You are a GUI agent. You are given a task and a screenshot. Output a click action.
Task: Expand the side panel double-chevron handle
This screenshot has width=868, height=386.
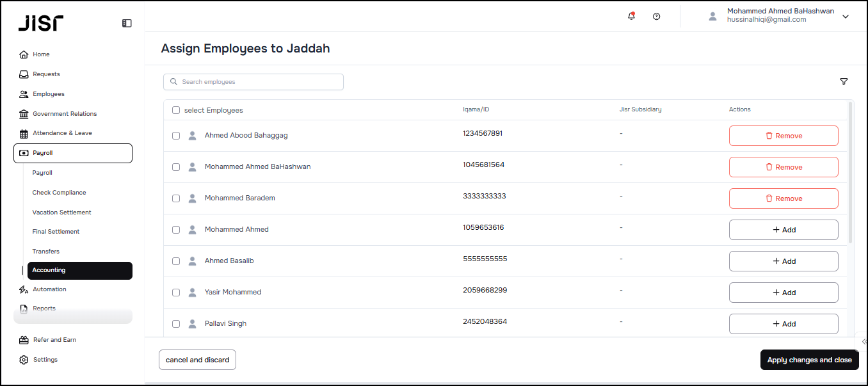pos(864,342)
